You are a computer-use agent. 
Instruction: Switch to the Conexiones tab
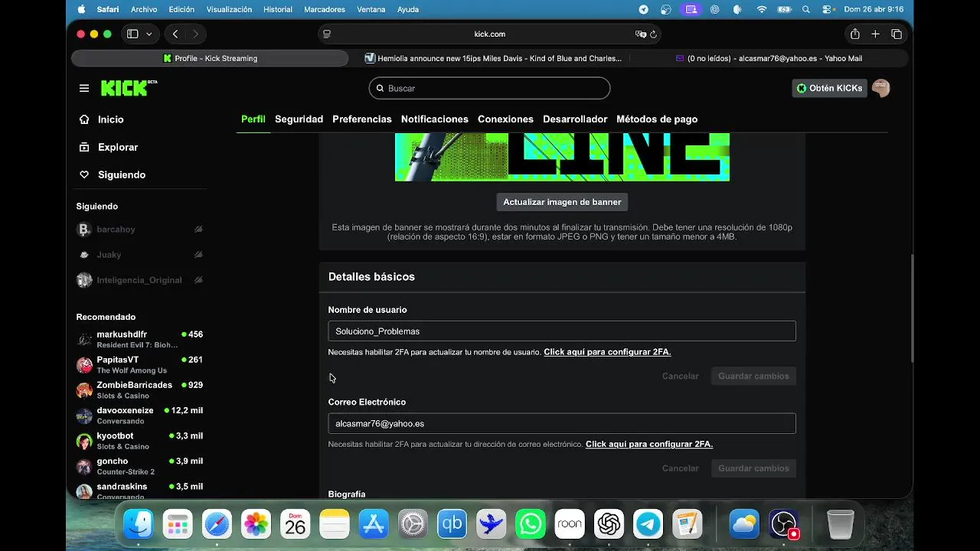tap(505, 119)
